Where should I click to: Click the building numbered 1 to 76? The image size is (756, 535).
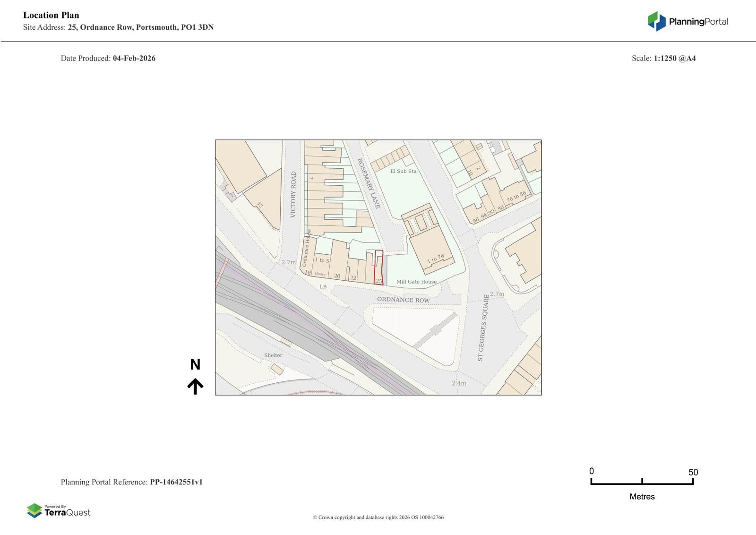(x=435, y=259)
